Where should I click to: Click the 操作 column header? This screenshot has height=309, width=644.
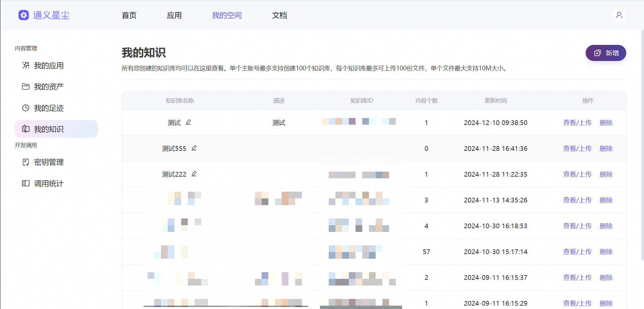pos(588,101)
